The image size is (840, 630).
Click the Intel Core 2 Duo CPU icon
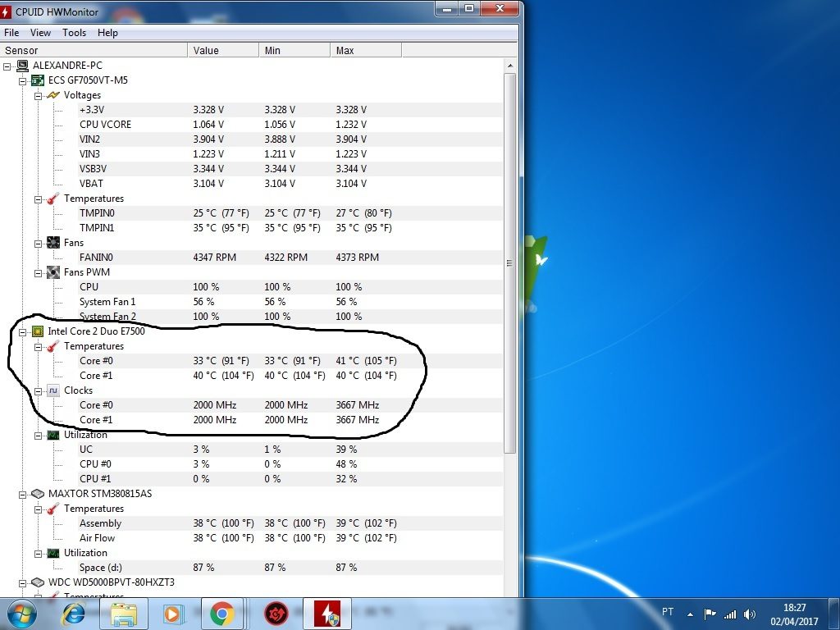tap(38, 331)
